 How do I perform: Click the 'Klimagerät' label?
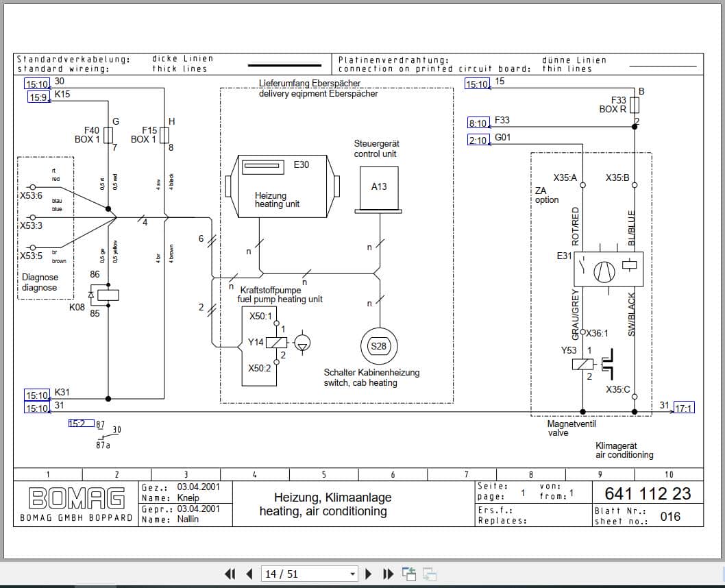[616, 445]
